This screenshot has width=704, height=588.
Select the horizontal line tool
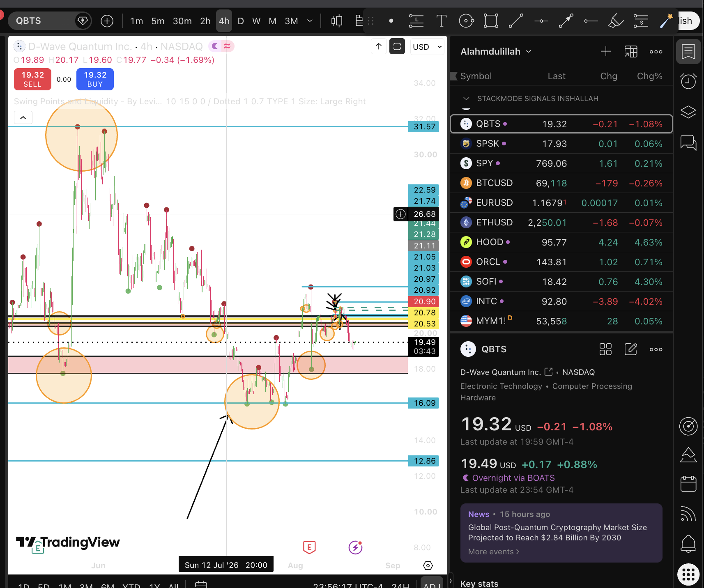tap(541, 21)
